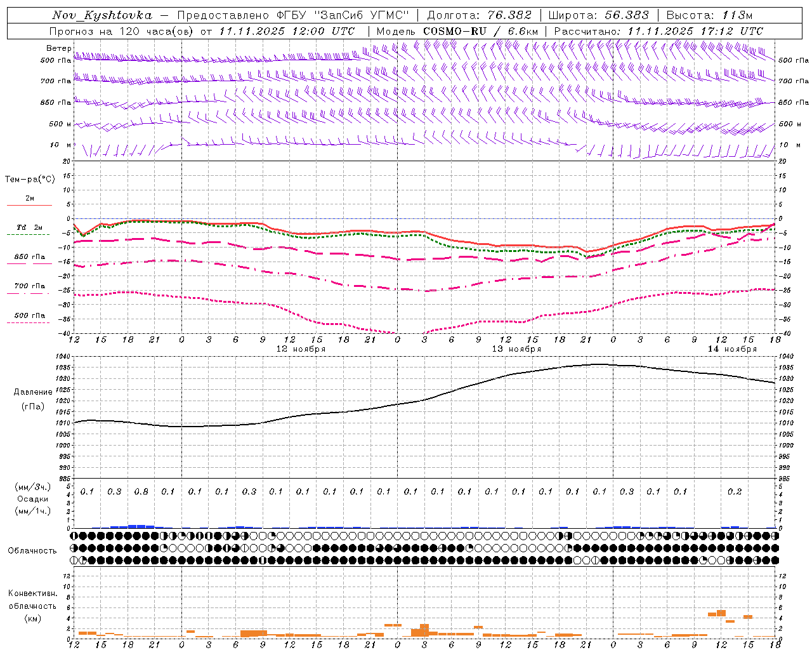Click the 'Широта: 56.383' field
Image resolution: width=812 pixels, height=650 pixels.
tap(598, 15)
